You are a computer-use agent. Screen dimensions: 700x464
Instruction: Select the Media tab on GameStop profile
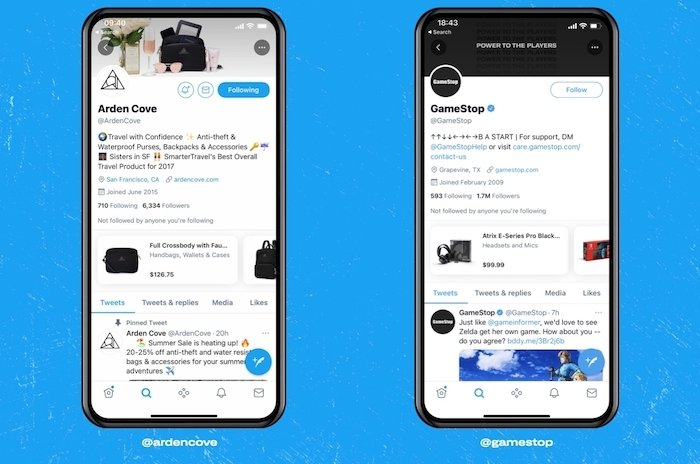(555, 293)
